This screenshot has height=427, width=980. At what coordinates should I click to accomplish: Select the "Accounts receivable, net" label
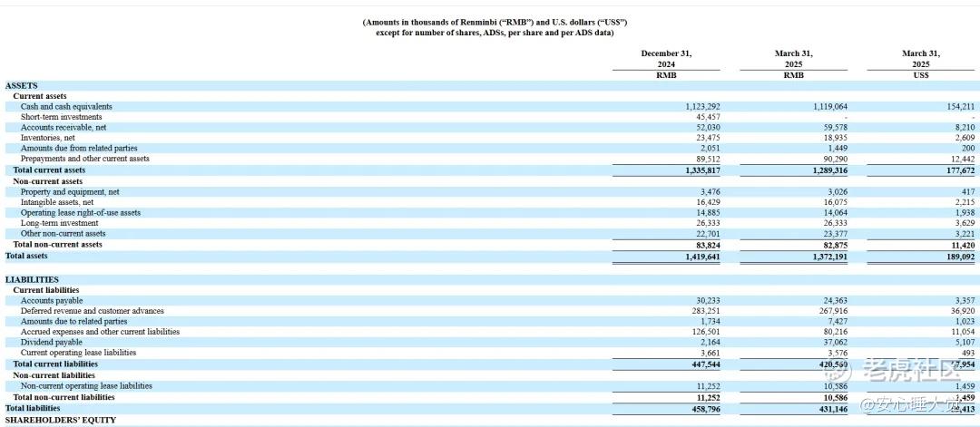(64, 127)
